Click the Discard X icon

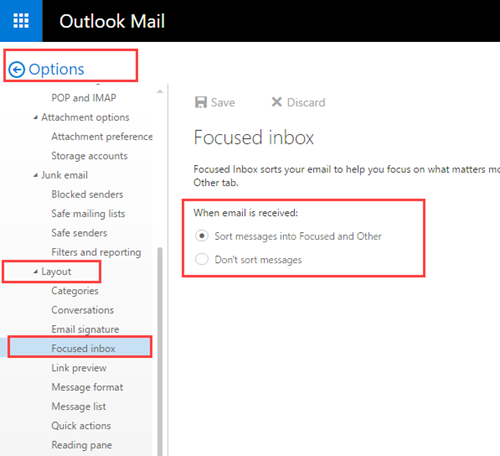[x=277, y=102]
